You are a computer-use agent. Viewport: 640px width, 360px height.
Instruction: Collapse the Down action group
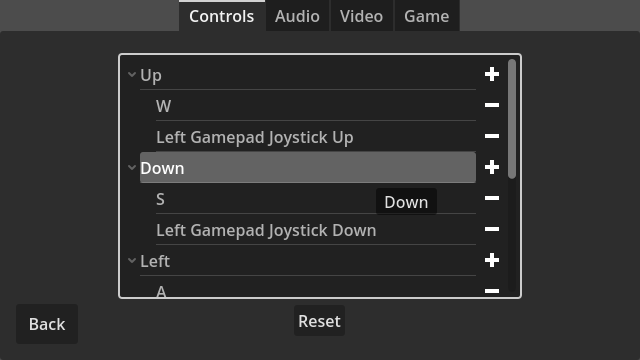(132, 167)
